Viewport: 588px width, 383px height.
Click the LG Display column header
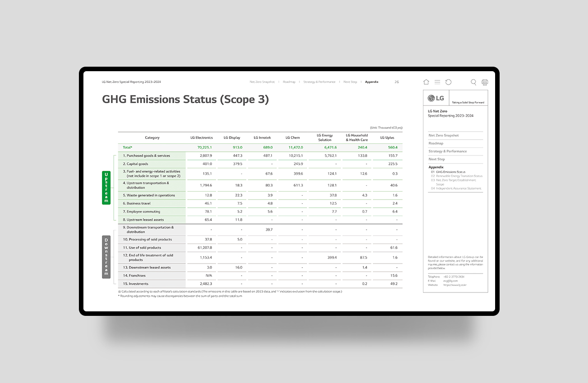pos(232,137)
